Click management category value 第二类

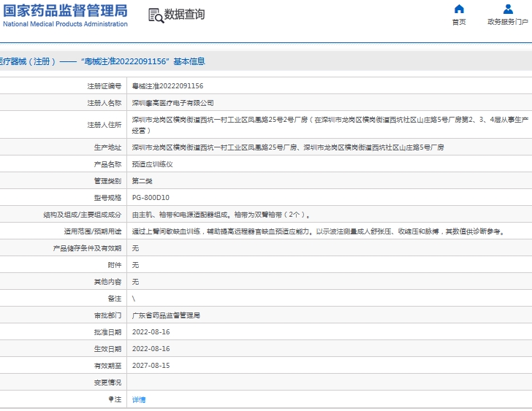142,181
